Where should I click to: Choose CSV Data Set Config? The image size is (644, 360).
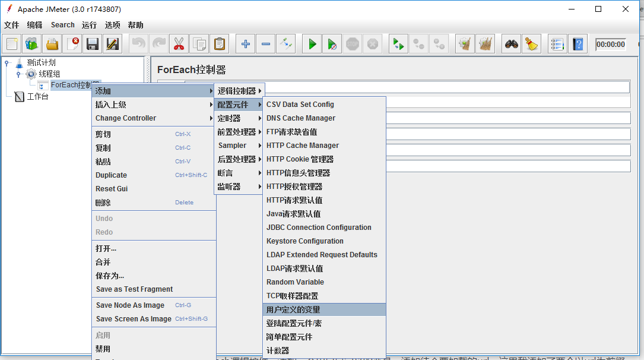(x=324, y=105)
